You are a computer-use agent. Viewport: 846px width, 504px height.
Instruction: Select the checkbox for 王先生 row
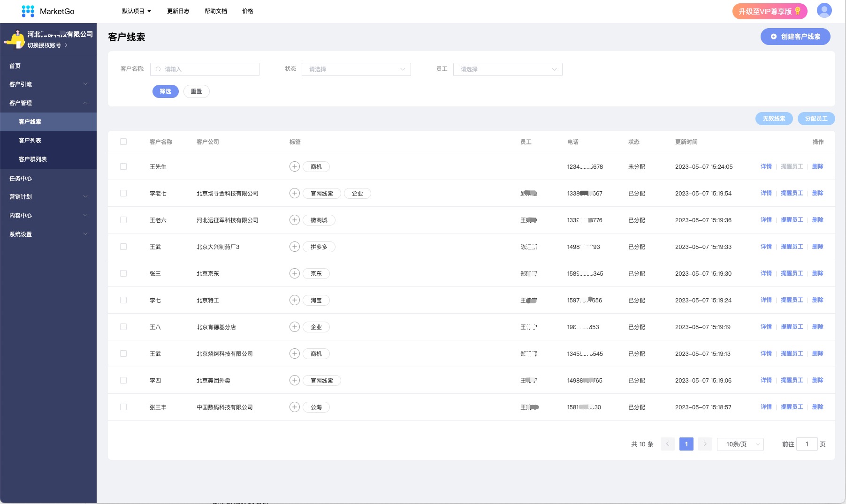(x=123, y=166)
